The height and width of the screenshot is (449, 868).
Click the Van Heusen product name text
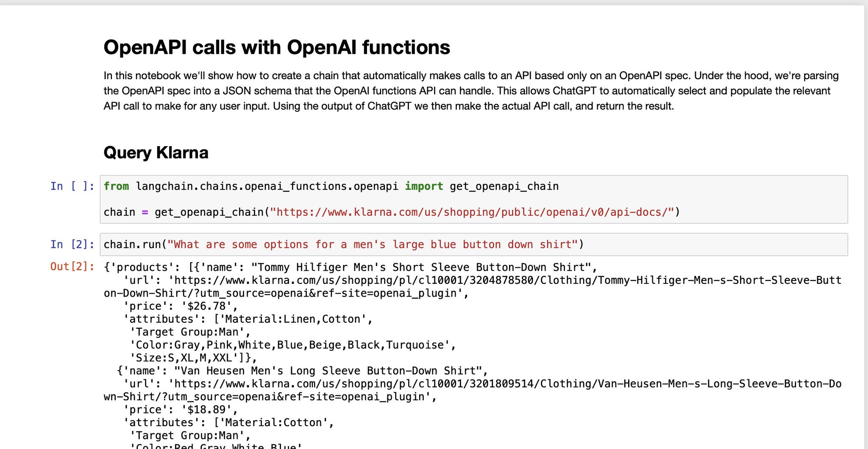328,371
